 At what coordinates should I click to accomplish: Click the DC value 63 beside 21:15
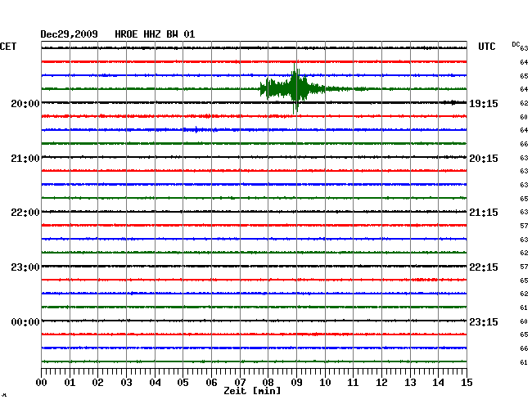click(524, 212)
